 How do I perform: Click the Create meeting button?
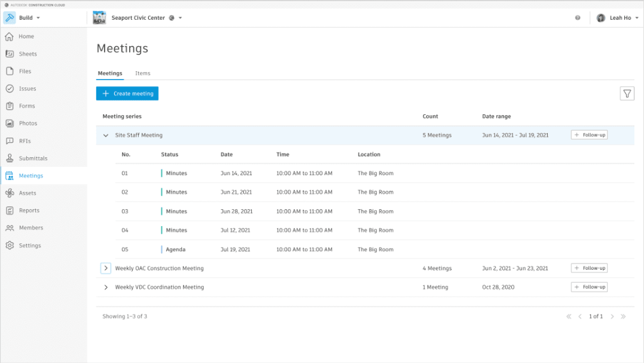127,94
